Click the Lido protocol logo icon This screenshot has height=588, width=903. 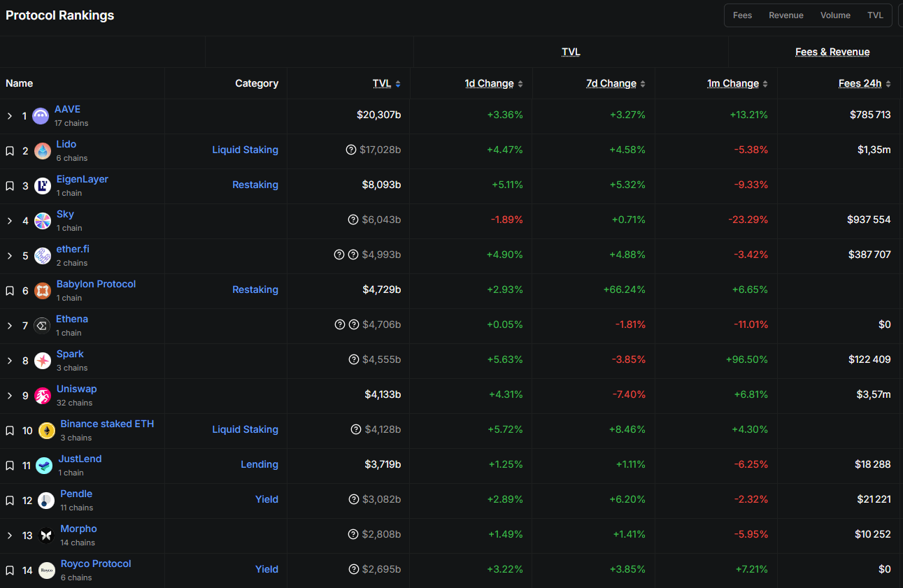click(x=43, y=151)
